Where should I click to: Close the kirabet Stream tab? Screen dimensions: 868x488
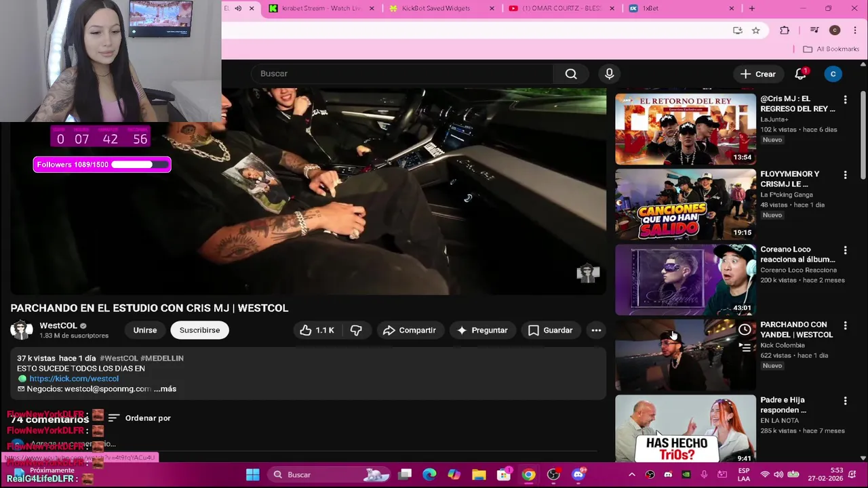(372, 8)
